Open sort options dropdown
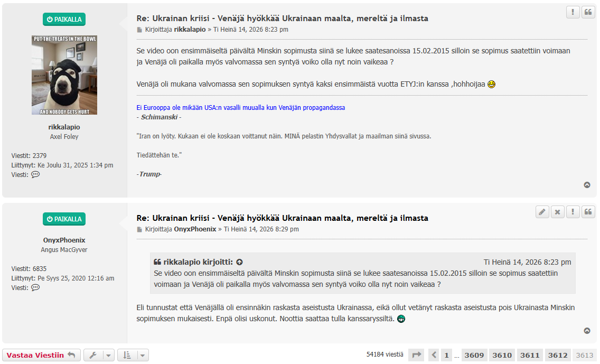This screenshot has width=600, height=364. [x=133, y=355]
